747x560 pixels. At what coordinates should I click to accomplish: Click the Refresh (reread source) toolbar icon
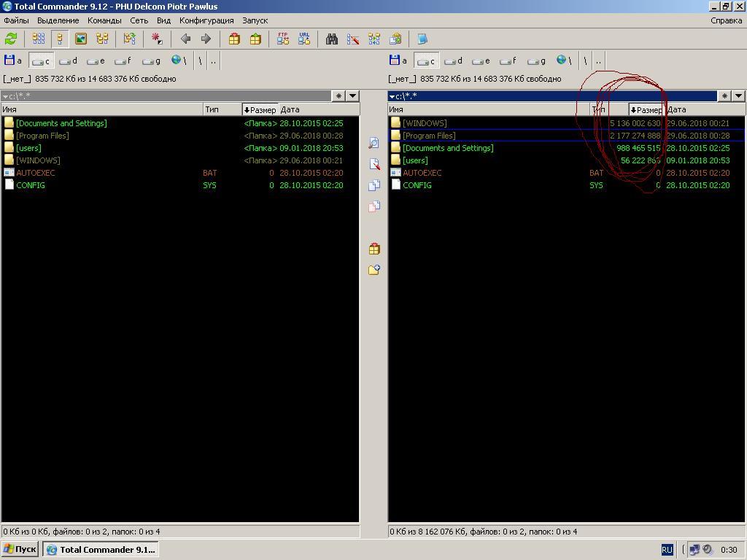click(11, 39)
